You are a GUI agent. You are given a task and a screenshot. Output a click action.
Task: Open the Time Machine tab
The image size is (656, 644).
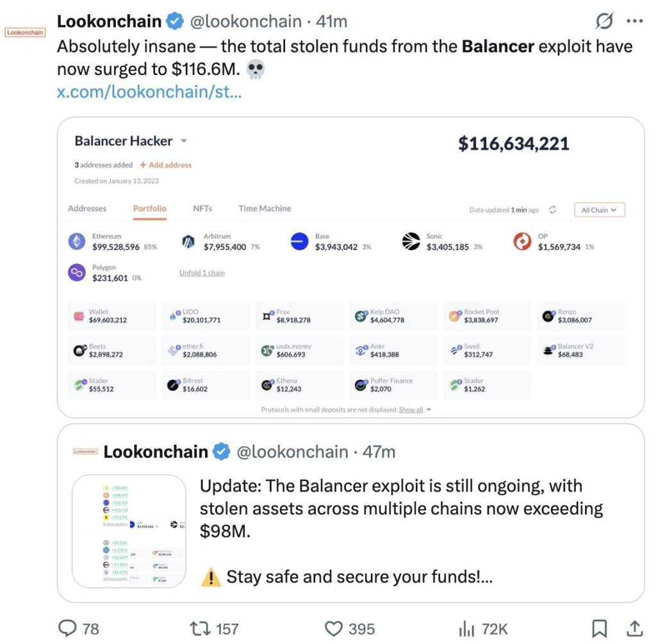[x=265, y=208]
